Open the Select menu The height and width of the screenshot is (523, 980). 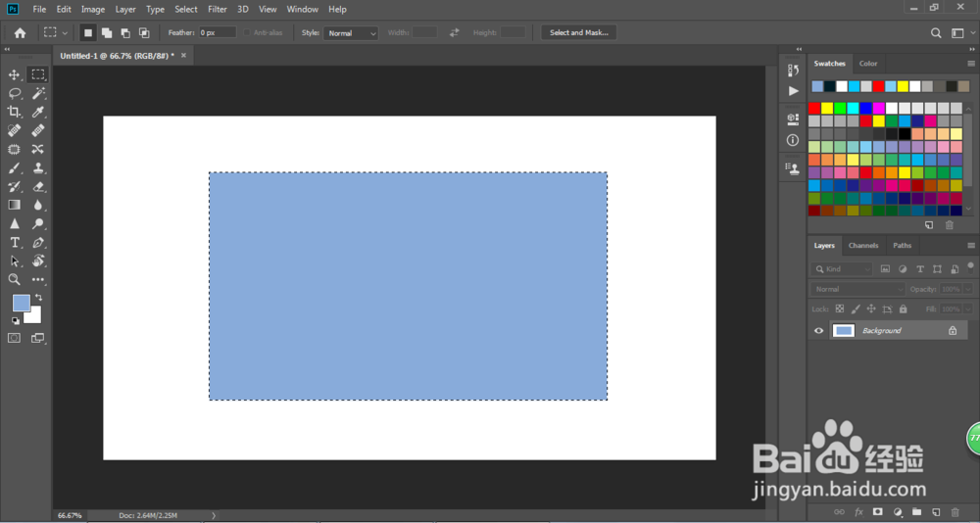[185, 10]
